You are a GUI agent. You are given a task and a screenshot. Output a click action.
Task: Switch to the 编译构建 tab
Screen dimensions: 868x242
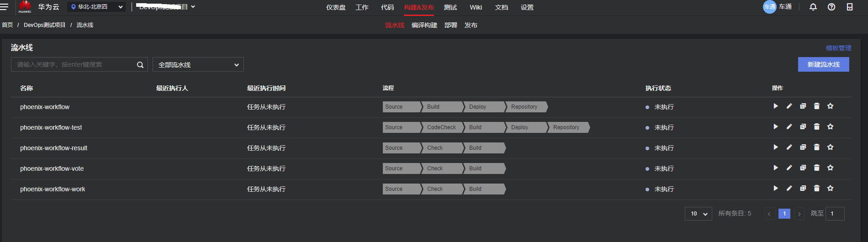424,25
